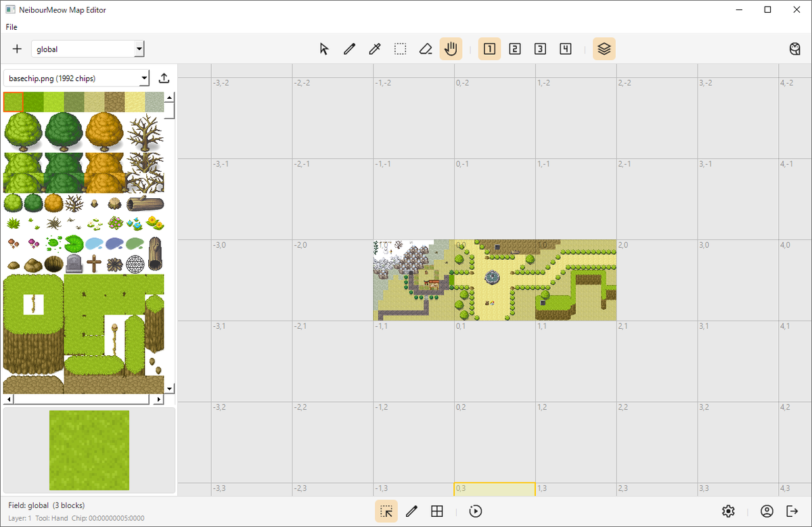This screenshot has width=812, height=527.
Task: Click the 3D box icon at top right
Action: coord(795,49)
